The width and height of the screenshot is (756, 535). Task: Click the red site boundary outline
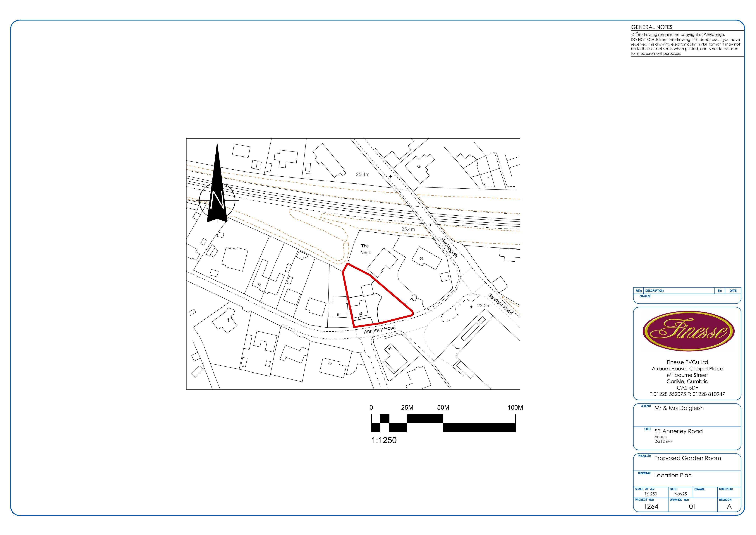[x=377, y=295]
